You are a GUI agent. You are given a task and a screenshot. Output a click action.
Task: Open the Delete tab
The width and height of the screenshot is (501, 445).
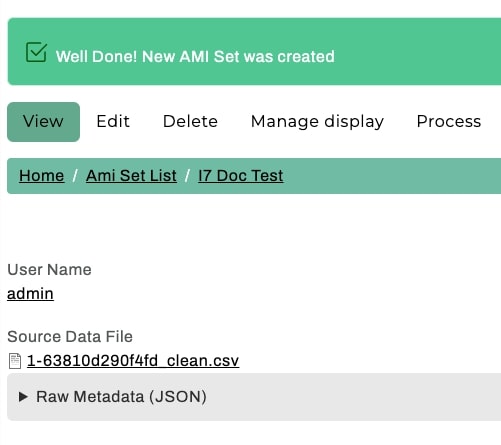coord(190,121)
